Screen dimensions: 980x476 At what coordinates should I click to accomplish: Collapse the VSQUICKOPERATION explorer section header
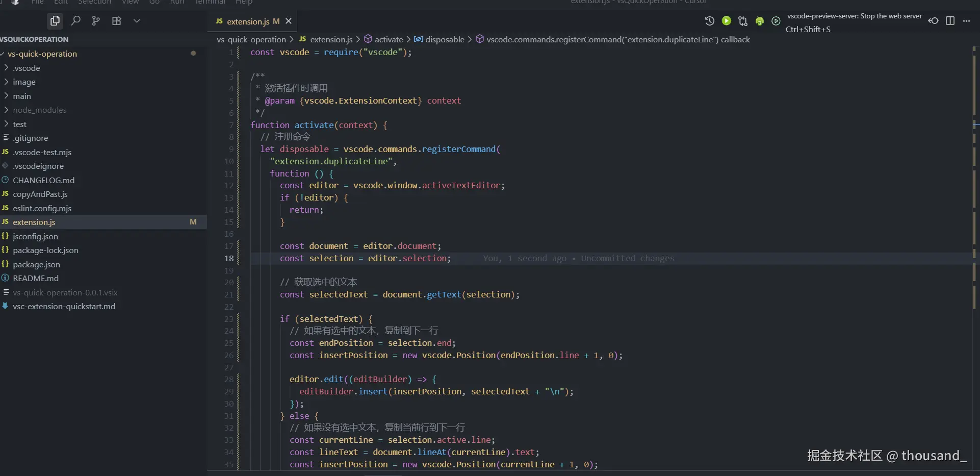[104, 39]
